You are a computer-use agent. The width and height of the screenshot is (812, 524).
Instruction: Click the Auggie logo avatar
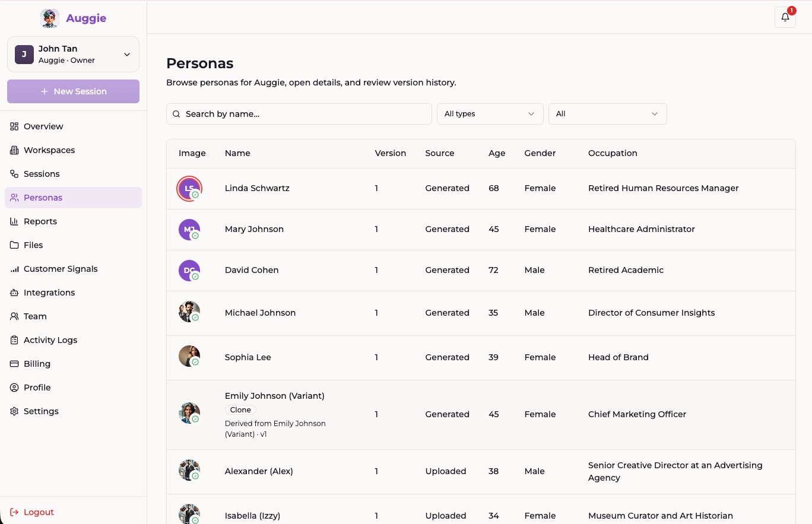(50, 18)
